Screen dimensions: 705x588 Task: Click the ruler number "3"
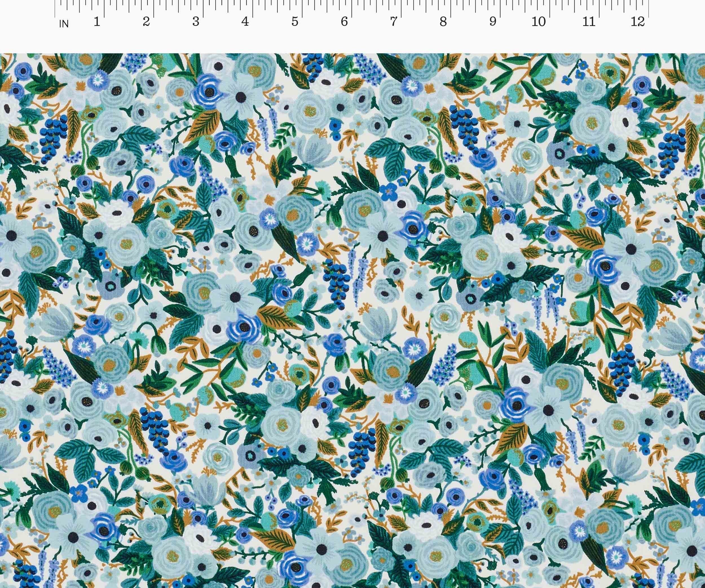[x=196, y=22]
